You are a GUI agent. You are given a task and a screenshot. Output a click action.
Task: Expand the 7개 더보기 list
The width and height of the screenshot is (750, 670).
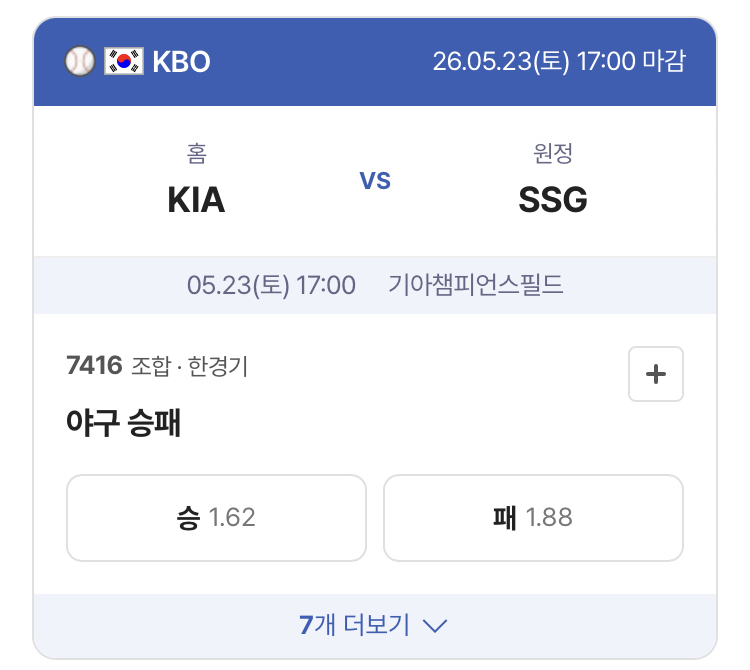[x=375, y=626]
